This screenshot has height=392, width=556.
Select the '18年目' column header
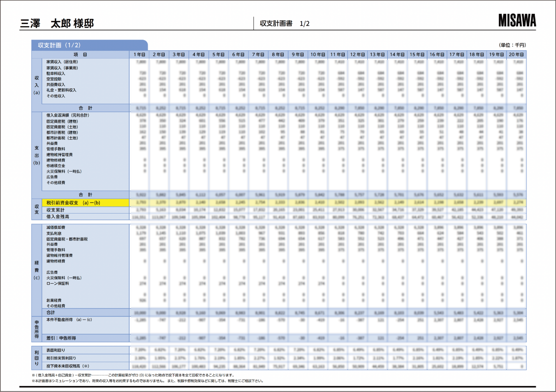[477, 54]
